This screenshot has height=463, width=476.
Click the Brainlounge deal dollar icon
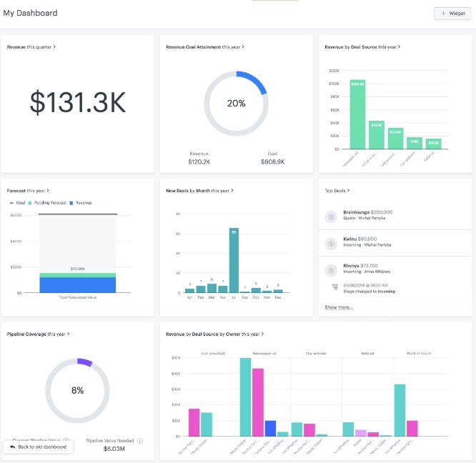(331, 217)
